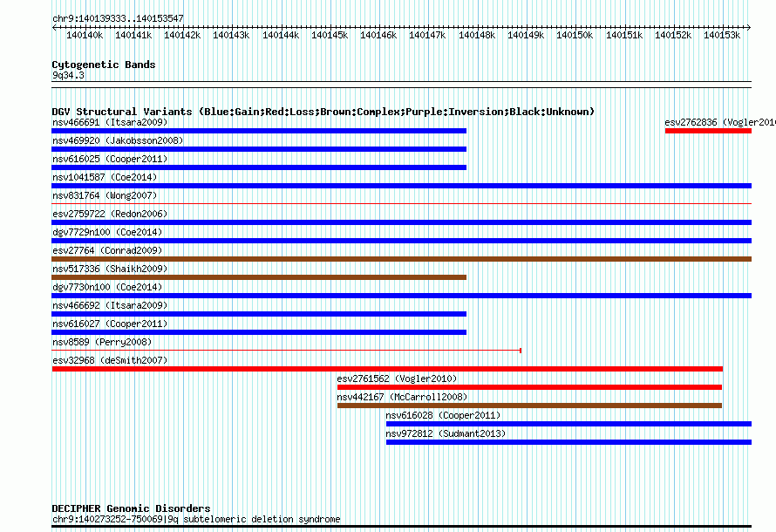Select the nsv8589 (Perry2008) thin red line

[287, 351]
